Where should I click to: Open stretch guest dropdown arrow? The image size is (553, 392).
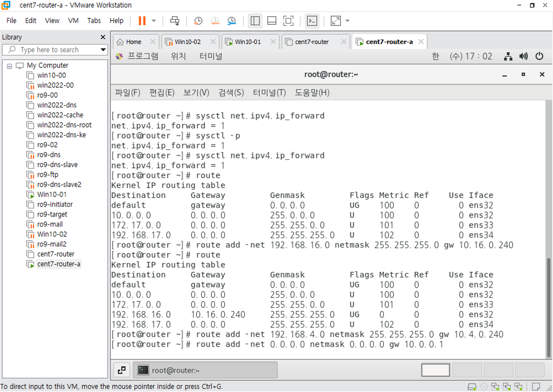(347, 21)
